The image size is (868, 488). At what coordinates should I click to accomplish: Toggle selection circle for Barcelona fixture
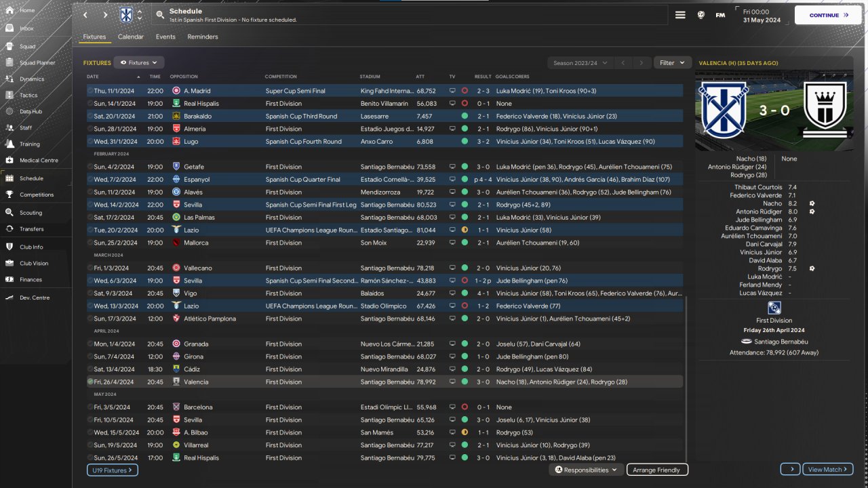click(90, 407)
